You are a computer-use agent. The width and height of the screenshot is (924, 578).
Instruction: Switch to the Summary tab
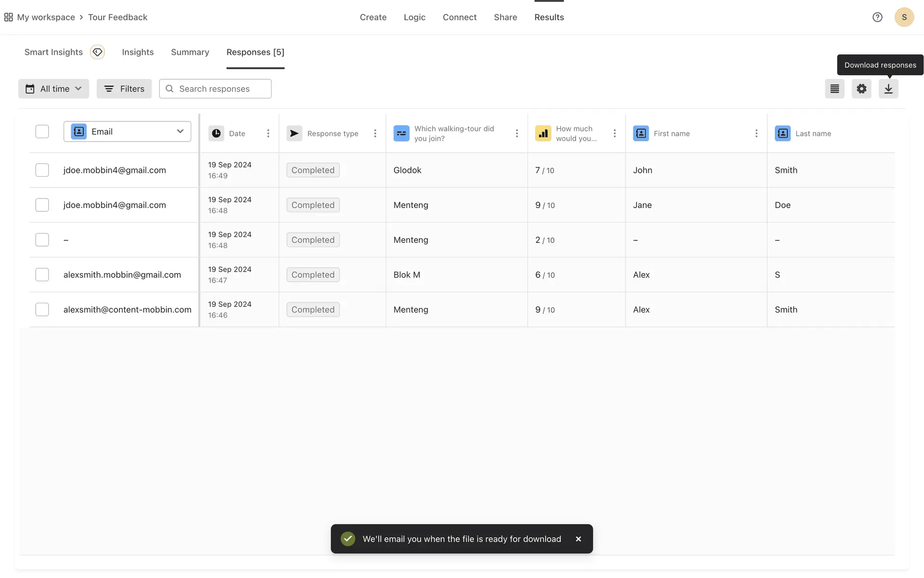click(190, 52)
